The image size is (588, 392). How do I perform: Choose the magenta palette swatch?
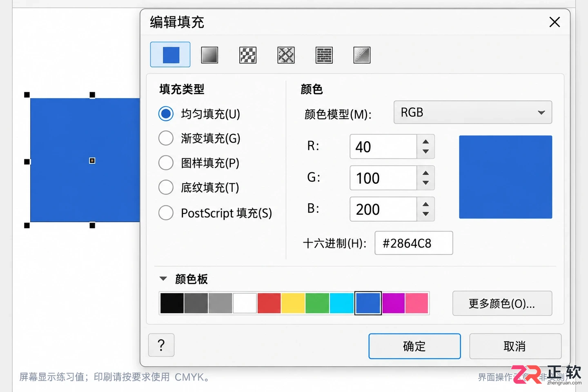[x=394, y=303]
